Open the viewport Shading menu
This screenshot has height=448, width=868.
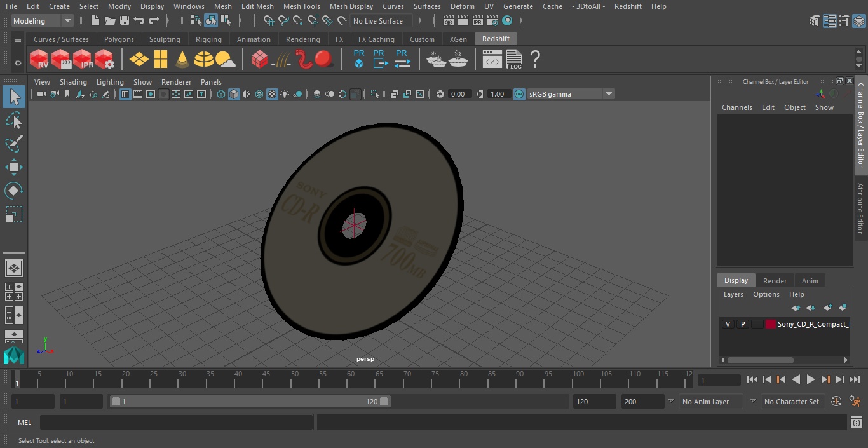tap(73, 82)
